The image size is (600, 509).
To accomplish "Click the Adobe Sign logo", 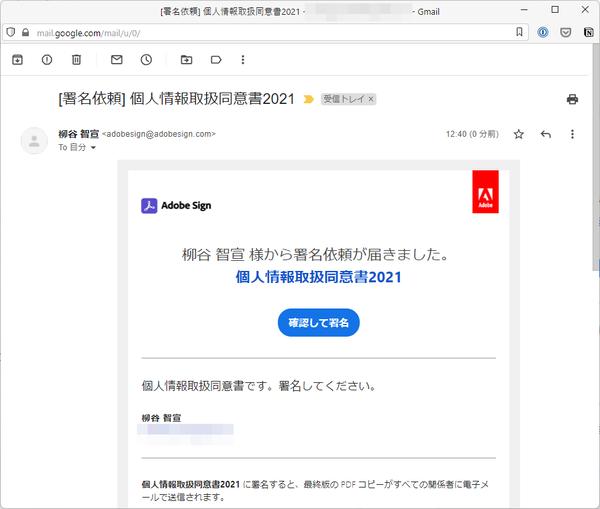I will click(x=176, y=206).
